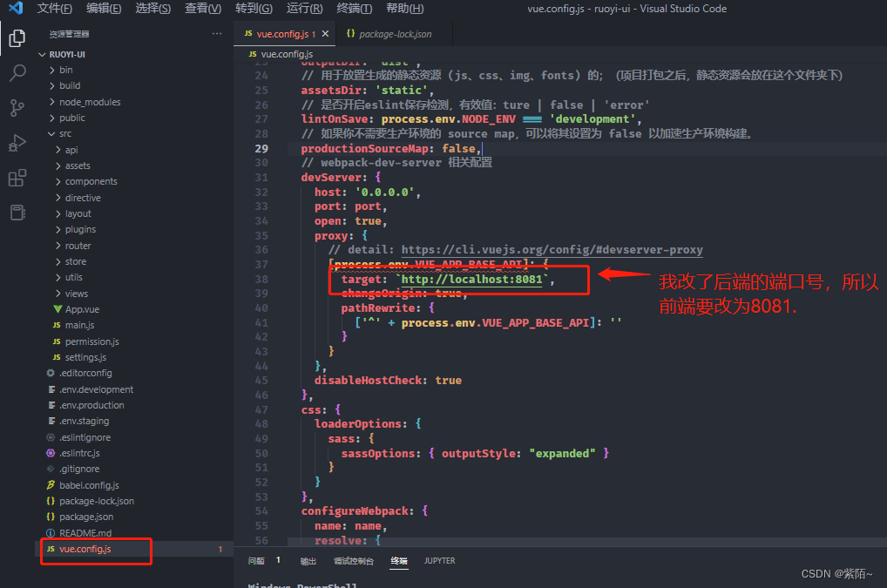887x588 pixels.
Task: Switch to the 输出 panel tab
Action: [x=308, y=561]
